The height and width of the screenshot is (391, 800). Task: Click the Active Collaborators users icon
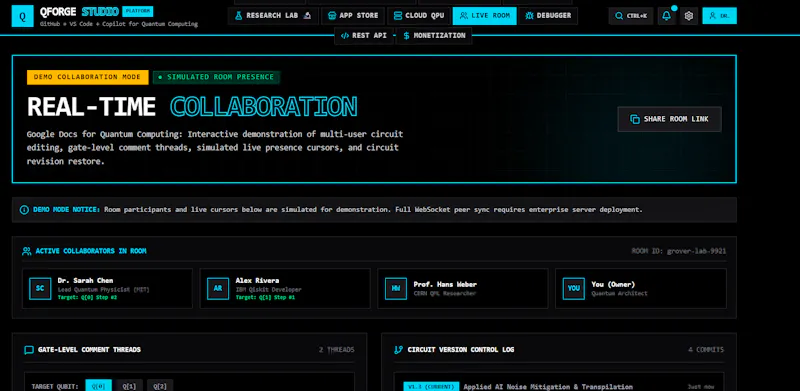27,251
